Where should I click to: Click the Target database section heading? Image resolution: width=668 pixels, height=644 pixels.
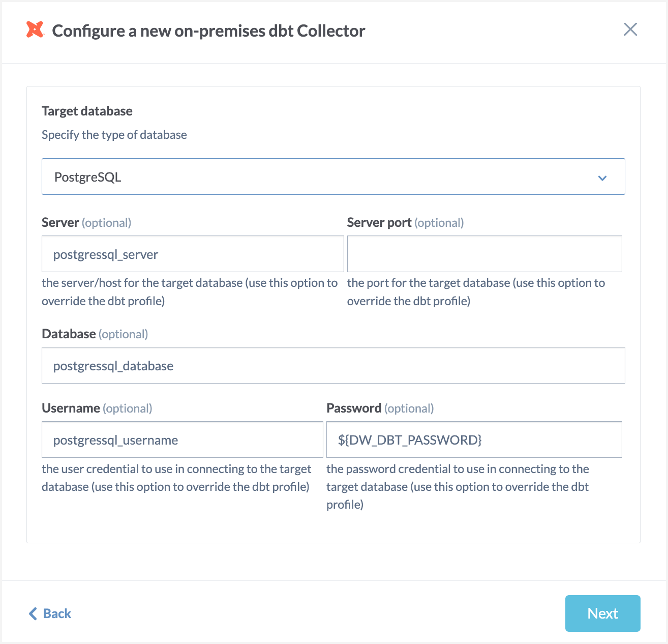(87, 111)
